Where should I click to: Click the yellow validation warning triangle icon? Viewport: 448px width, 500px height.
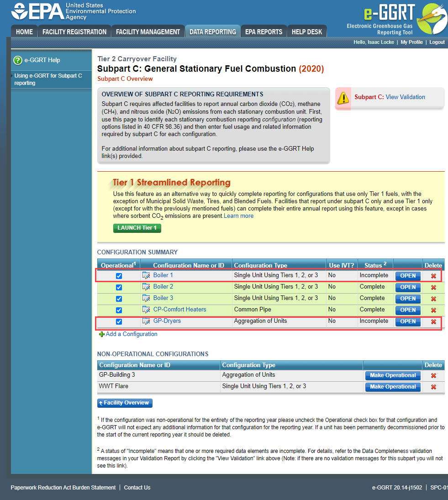tap(343, 98)
